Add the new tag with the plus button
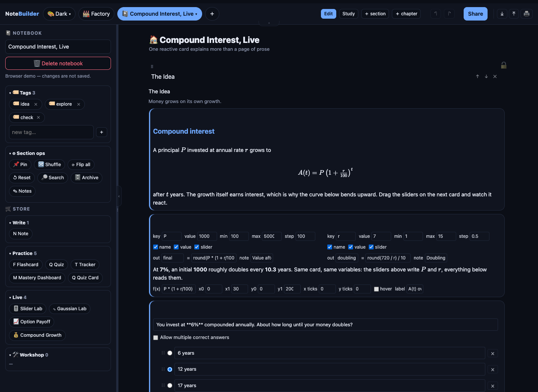This screenshot has width=538, height=392. (102, 132)
